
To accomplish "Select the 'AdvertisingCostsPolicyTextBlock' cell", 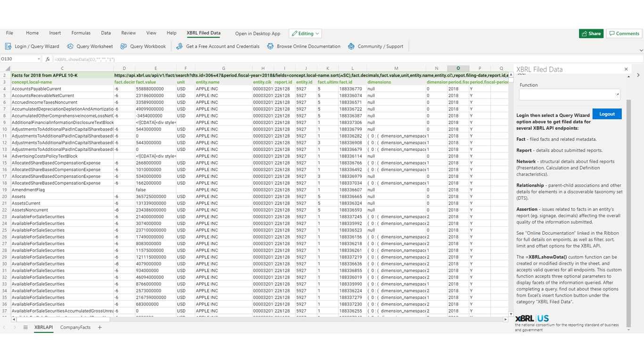I will point(62,156).
